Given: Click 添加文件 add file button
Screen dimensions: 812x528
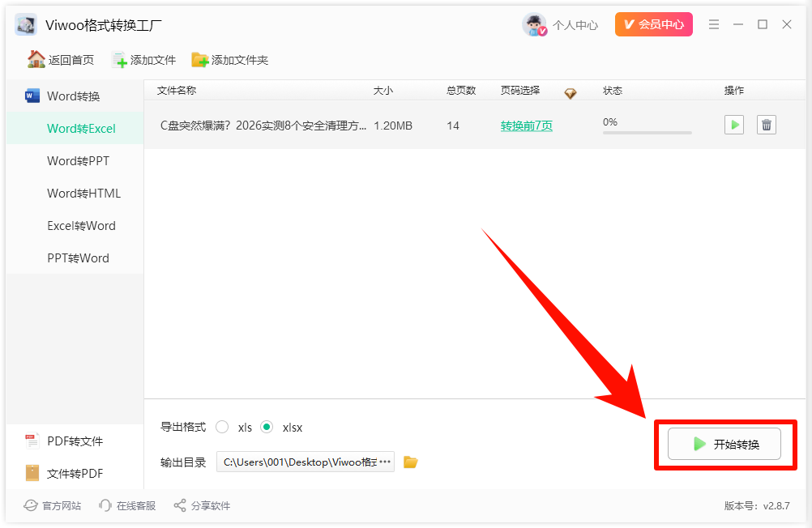Looking at the screenshot, I should 144,60.
